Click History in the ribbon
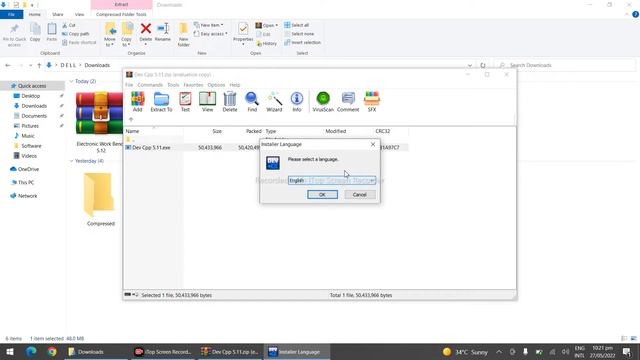The width and height of the screenshot is (640, 360). tap(266, 43)
